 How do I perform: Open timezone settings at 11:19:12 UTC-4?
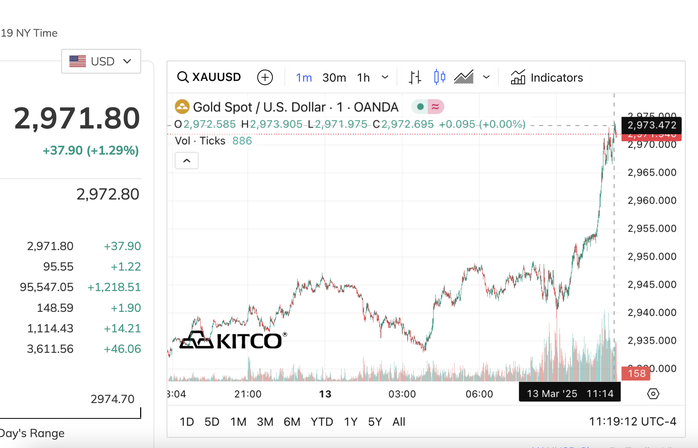(x=633, y=421)
